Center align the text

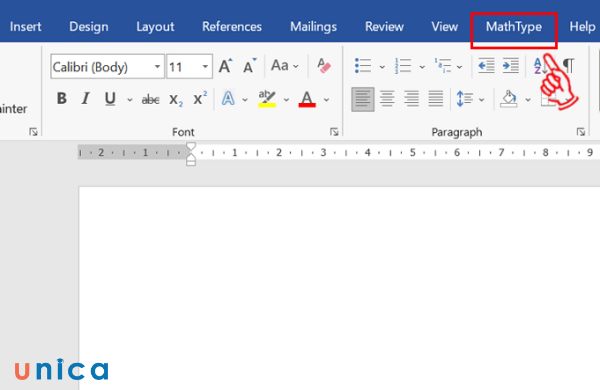[387, 99]
